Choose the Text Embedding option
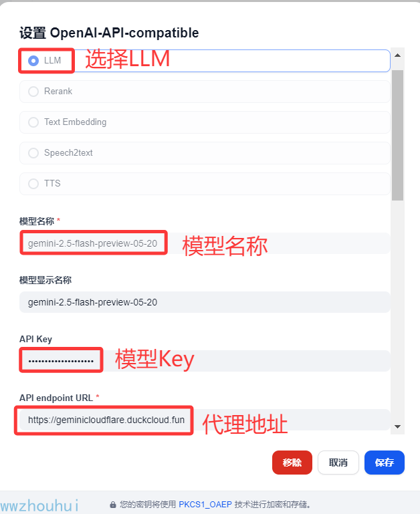 [x=33, y=122]
